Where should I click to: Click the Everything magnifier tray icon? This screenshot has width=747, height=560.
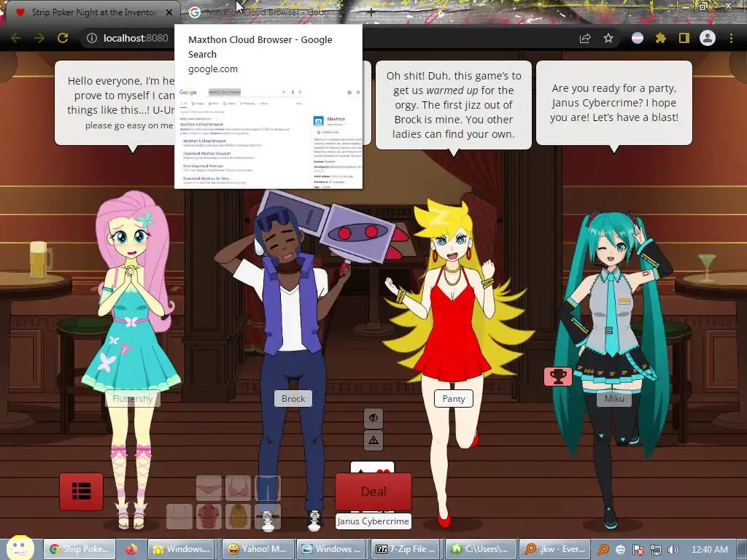603,550
